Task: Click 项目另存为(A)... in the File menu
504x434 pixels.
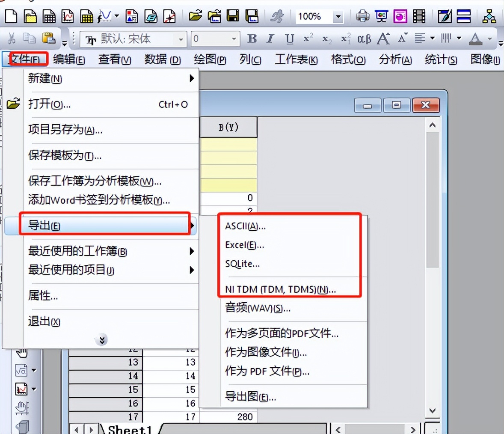Action: [x=65, y=130]
